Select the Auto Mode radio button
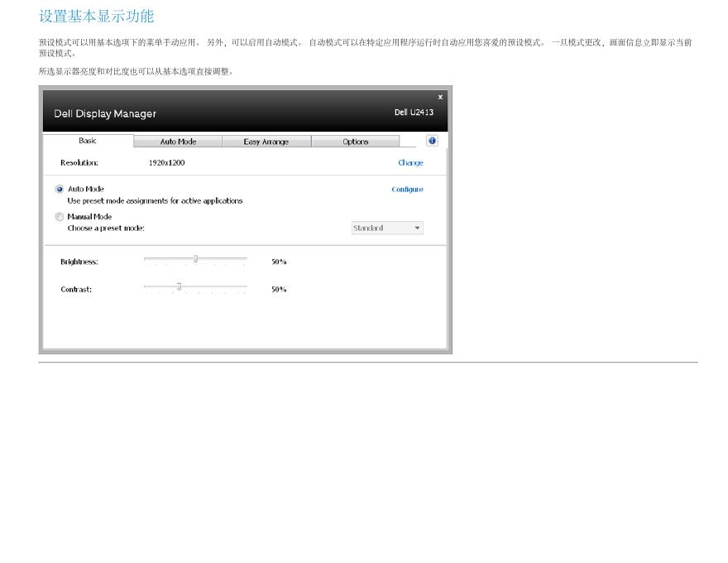This screenshot has height=563, width=728. (60, 190)
